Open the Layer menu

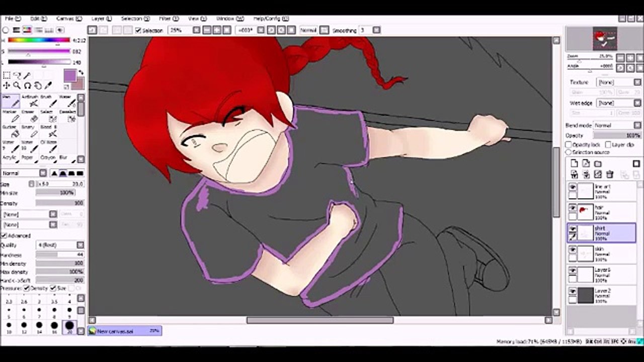(101, 19)
